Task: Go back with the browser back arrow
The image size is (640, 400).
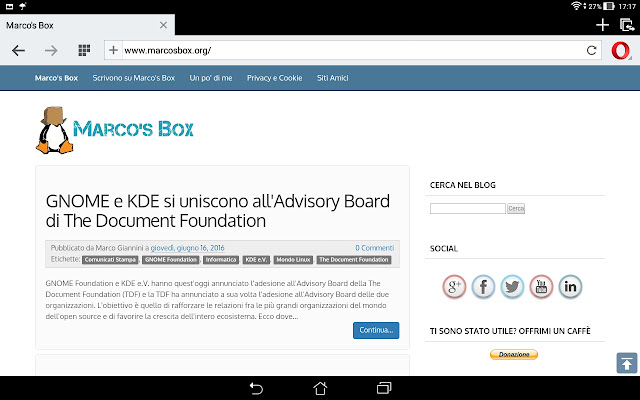Action: 18,51
